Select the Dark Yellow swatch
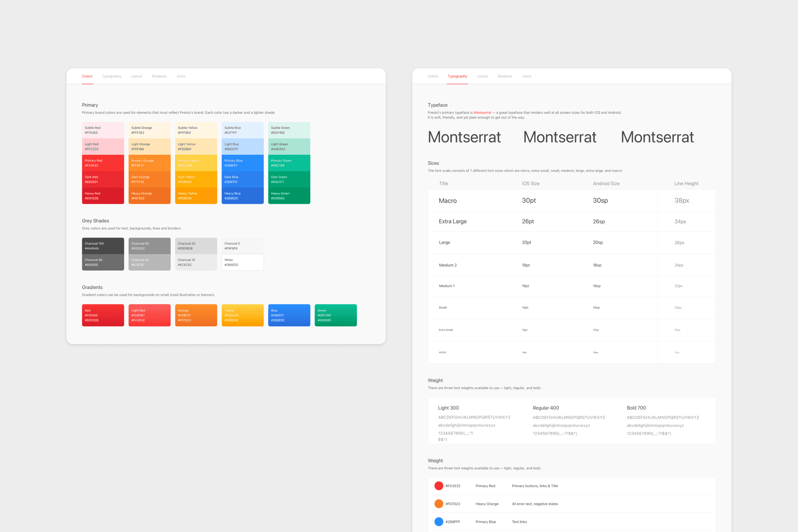The image size is (798, 532). pyautogui.click(x=196, y=179)
